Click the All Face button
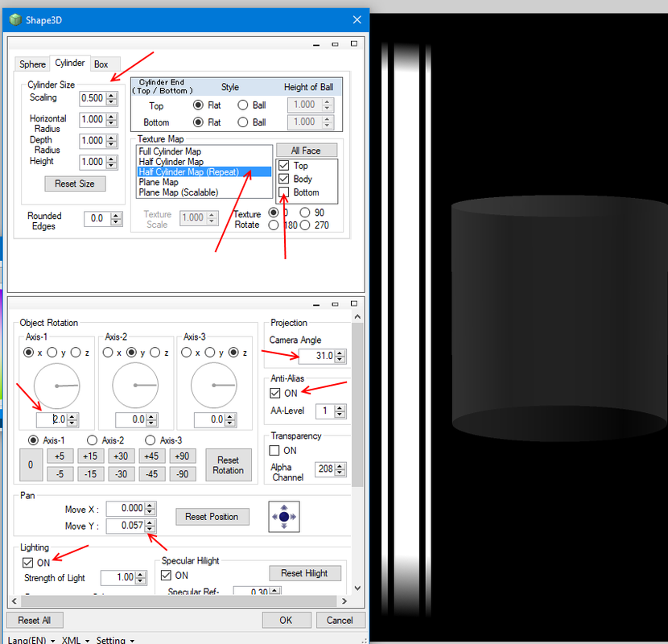Screen dimensions: 668x644 (x=307, y=151)
